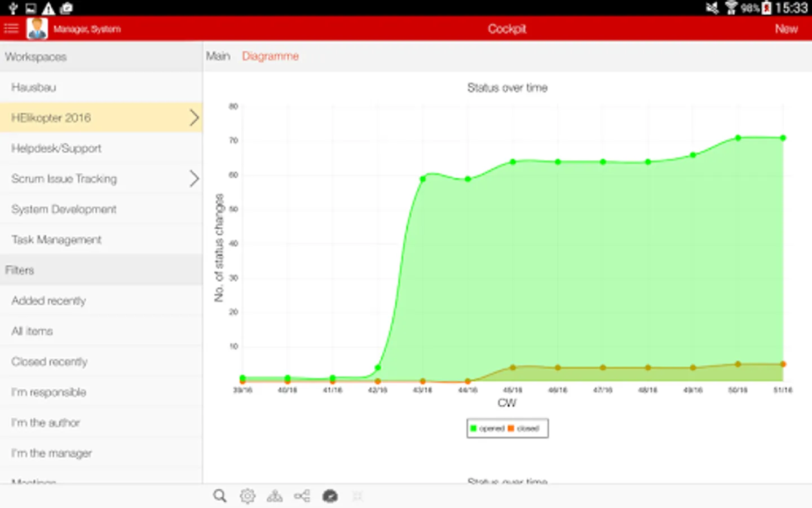The height and width of the screenshot is (508, 812).
Task: Open the I'm the author filter
Action: [101, 422]
